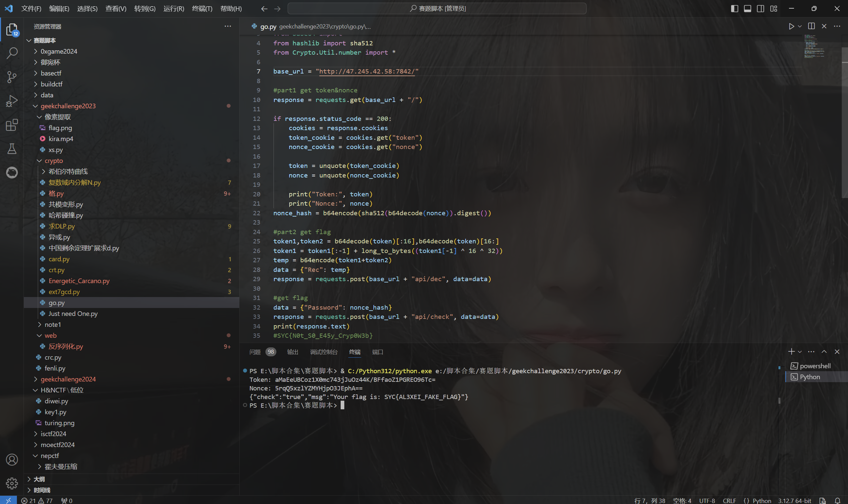Viewport: 848px width, 504px height.
Task: Click the Run Python File play icon
Action: [x=791, y=26]
